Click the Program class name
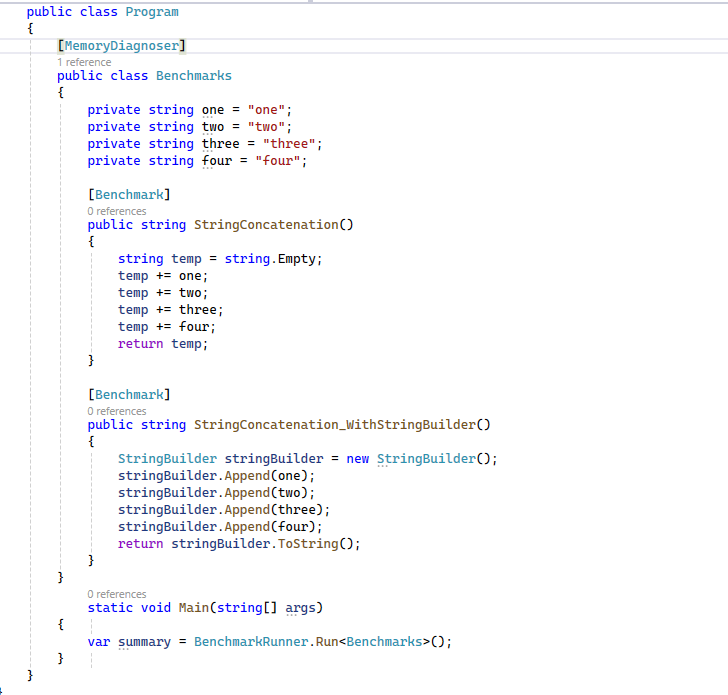 click(x=152, y=12)
